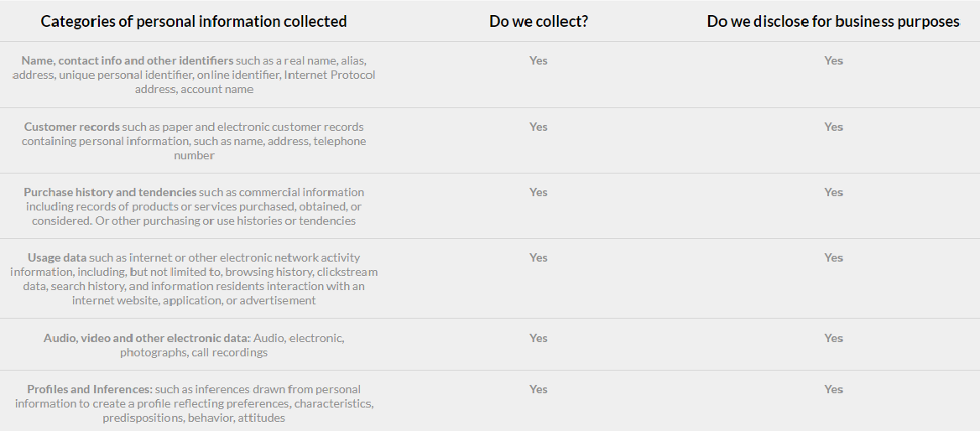This screenshot has height=431, width=980.
Task: Click the 'Customer records' category description
Action: point(194,141)
